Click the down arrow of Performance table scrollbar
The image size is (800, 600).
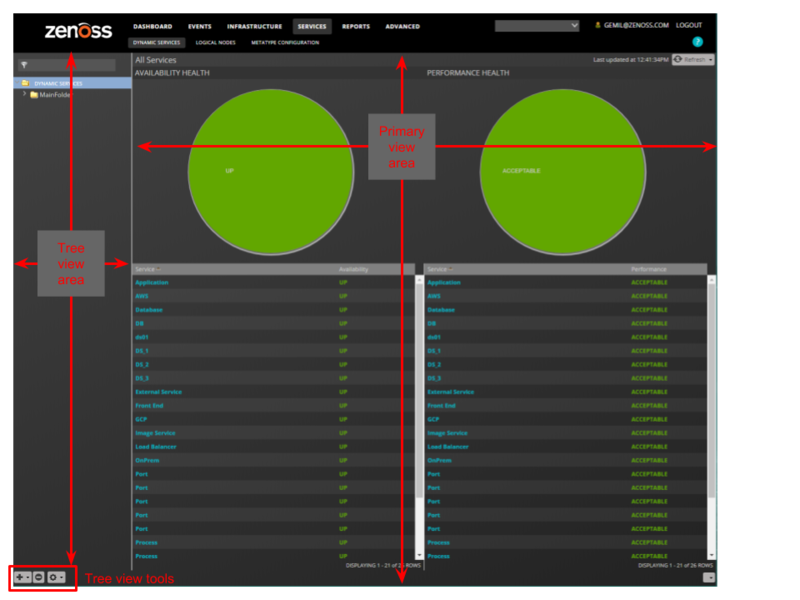point(711,555)
